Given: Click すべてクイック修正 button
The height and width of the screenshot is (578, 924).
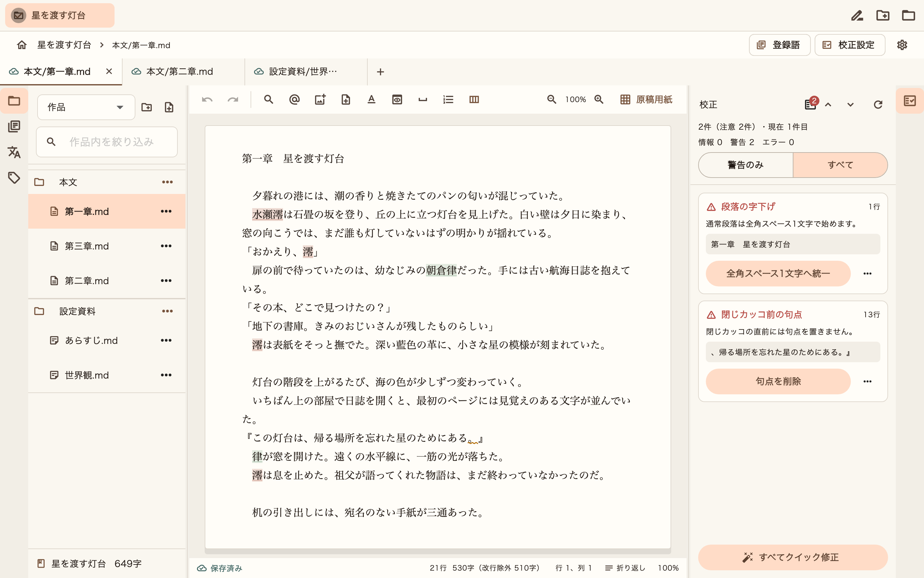Looking at the screenshot, I should coord(793,557).
